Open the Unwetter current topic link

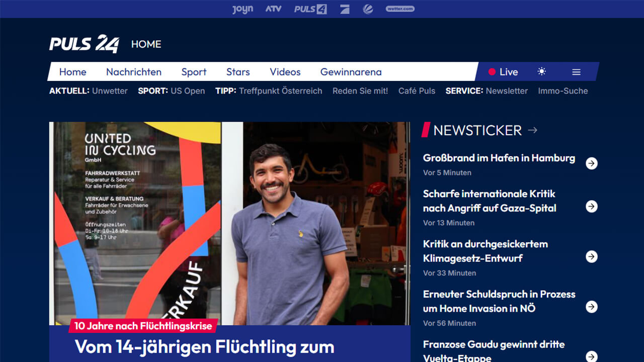(110, 91)
